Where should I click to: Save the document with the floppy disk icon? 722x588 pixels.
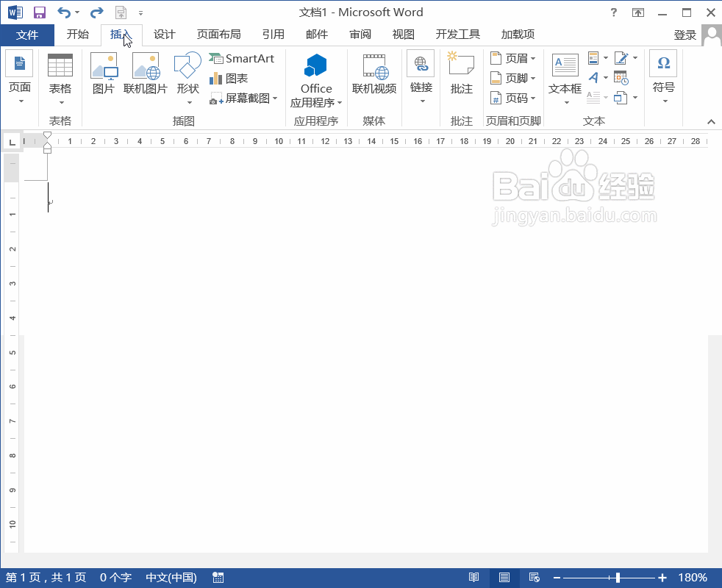(x=40, y=12)
